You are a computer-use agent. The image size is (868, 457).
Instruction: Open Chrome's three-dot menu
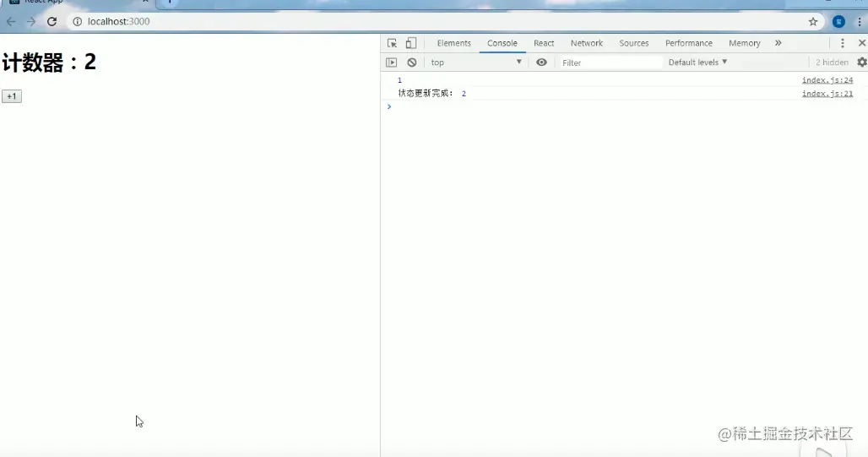(x=860, y=22)
